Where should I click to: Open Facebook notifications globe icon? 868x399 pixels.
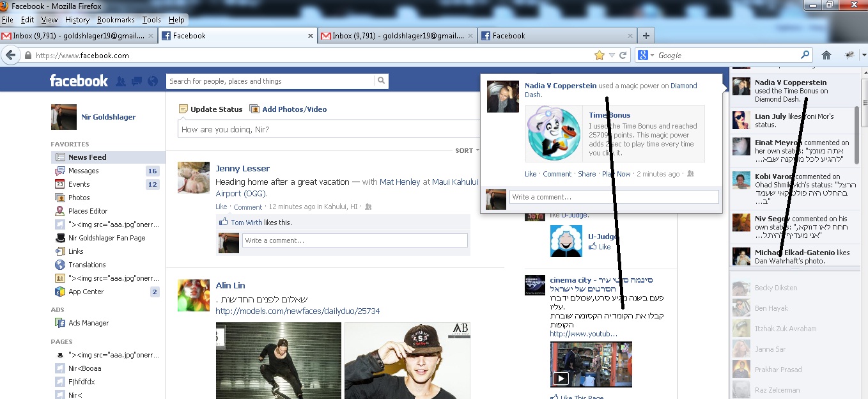[152, 81]
